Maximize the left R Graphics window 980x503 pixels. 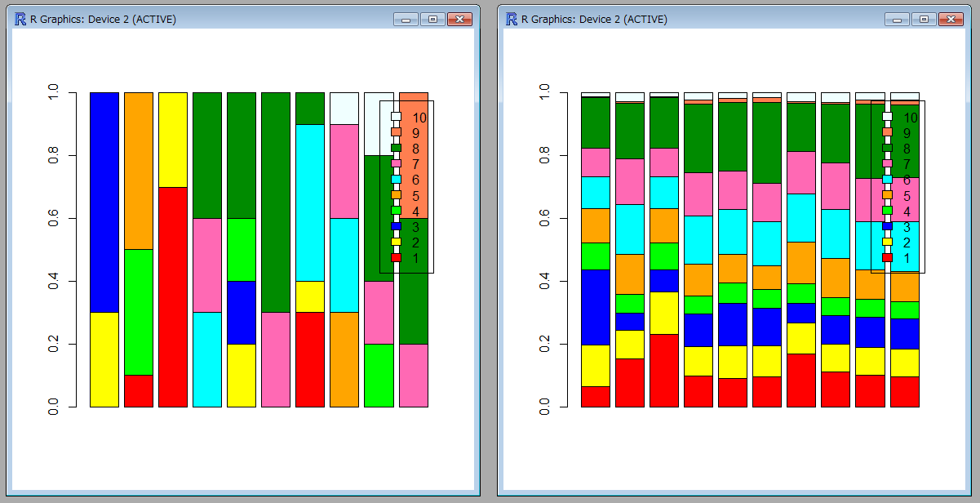(432, 19)
